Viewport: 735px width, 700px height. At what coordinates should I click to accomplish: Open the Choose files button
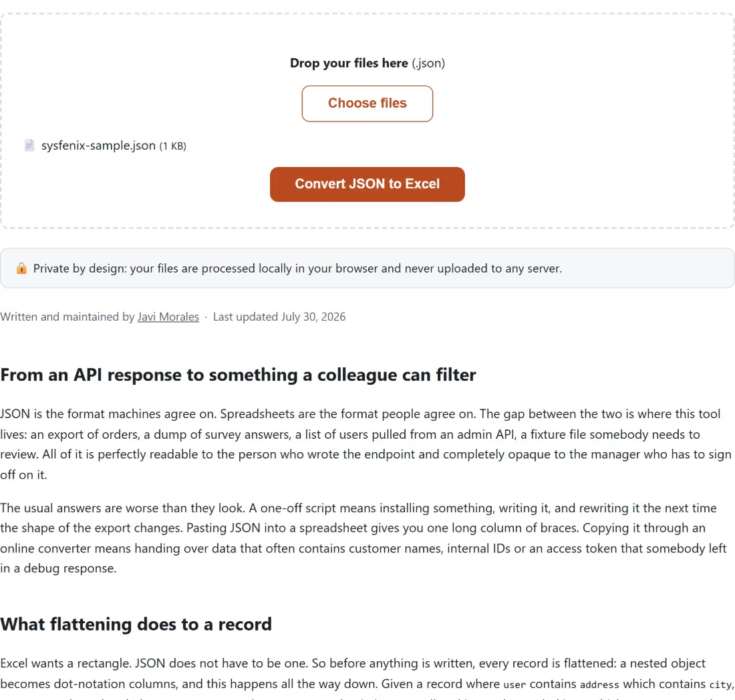[367, 104]
